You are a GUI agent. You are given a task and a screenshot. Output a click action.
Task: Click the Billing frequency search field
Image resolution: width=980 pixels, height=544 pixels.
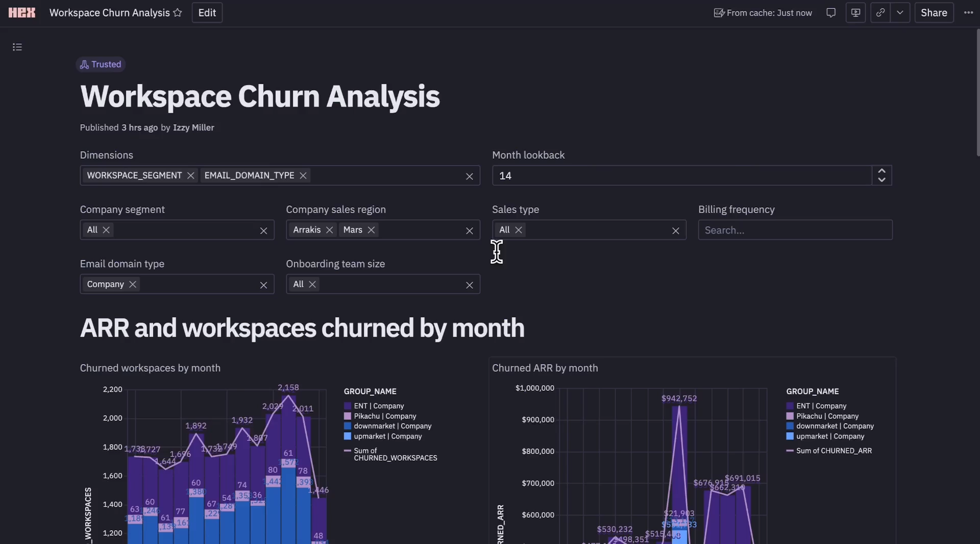click(795, 230)
